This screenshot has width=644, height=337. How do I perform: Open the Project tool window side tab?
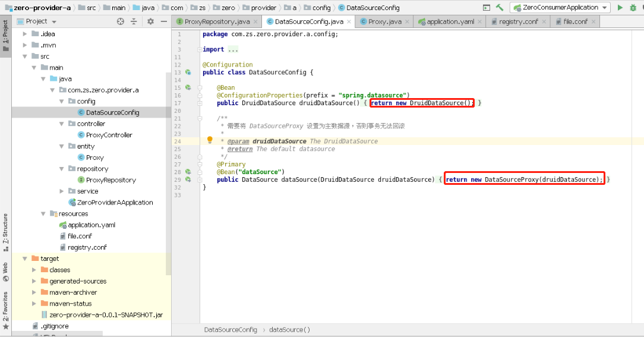point(5,37)
